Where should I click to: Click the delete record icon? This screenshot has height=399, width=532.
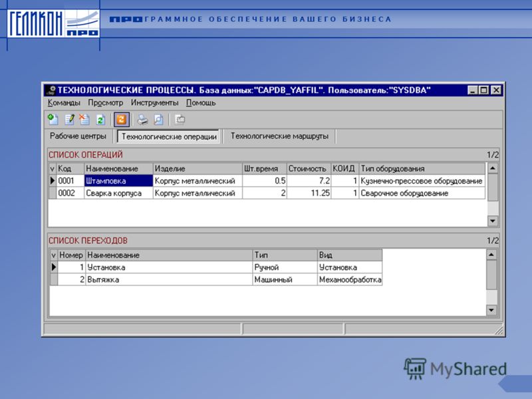tap(84, 120)
